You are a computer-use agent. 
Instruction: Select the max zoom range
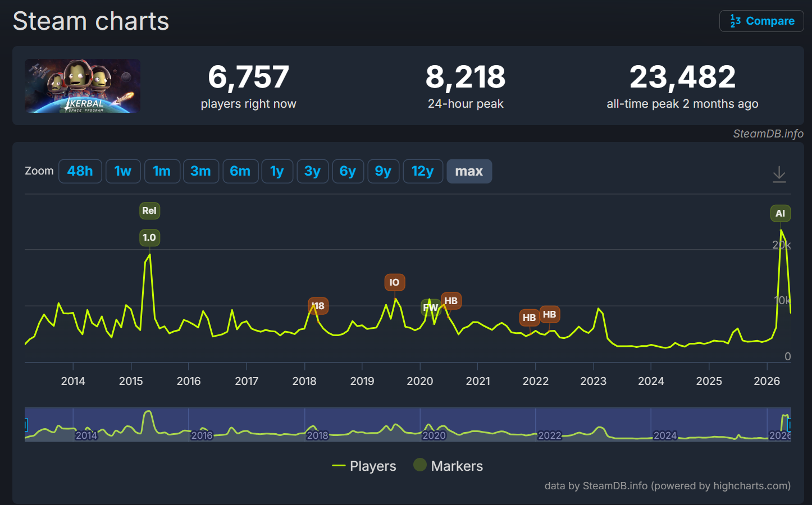469,171
